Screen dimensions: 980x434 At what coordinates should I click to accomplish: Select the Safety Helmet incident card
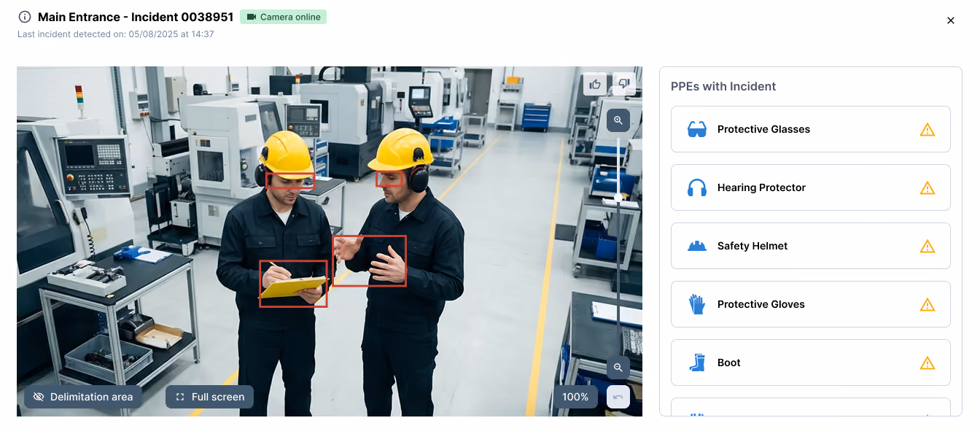(x=810, y=246)
